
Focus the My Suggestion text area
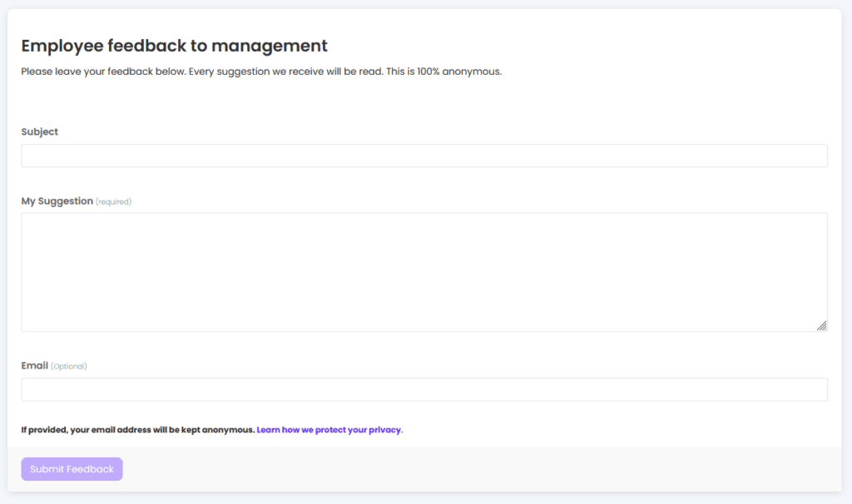(x=424, y=272)
